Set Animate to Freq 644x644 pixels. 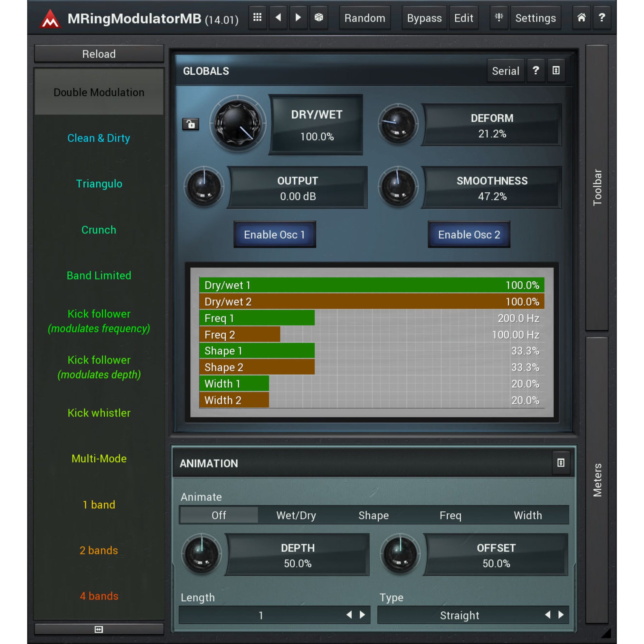(x=450, y=515)
